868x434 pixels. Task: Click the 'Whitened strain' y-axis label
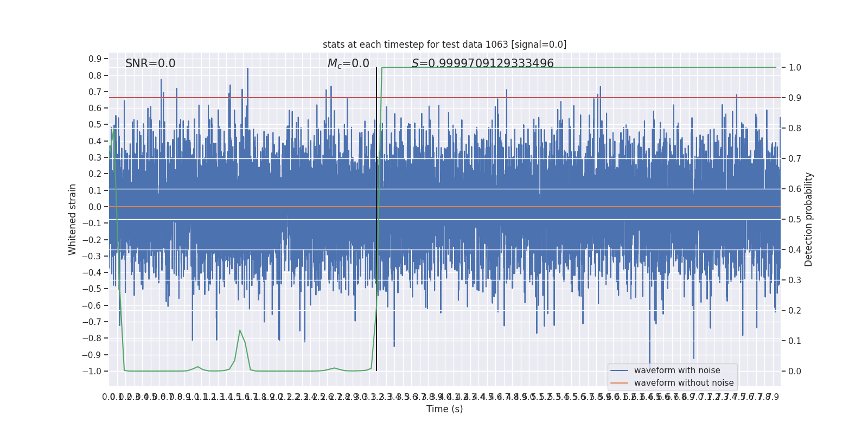(73, 219)
